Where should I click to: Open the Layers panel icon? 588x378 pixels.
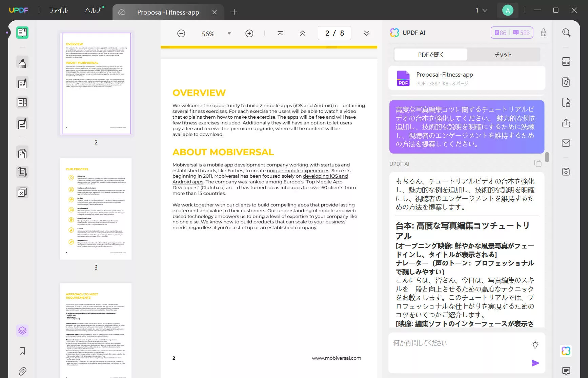[x=22, y=331]
